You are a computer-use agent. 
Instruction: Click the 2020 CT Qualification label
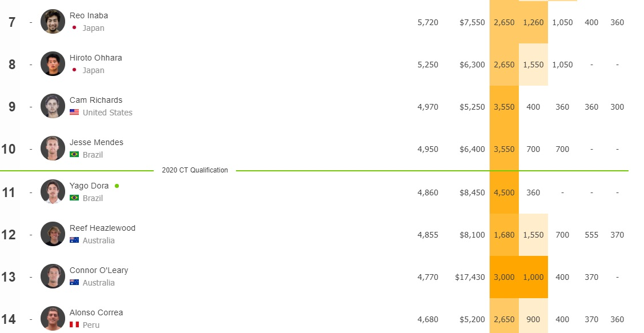(x=195, y=170)
